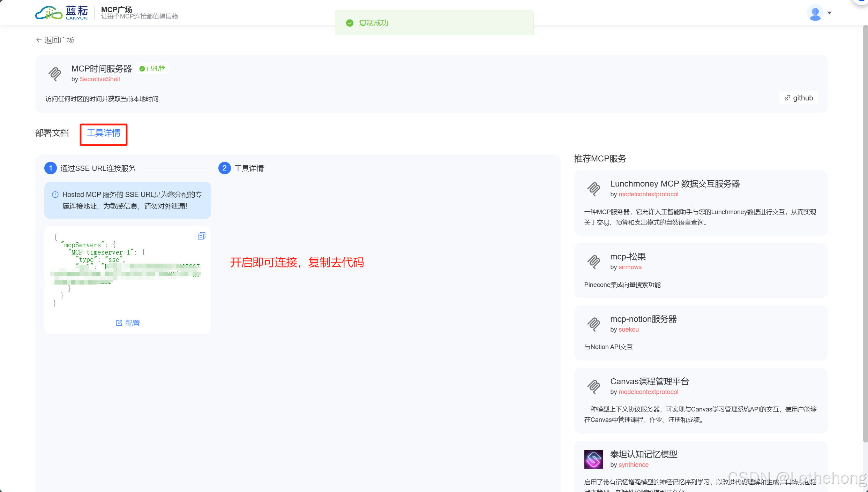Screen dimensions: 868x492
Task: Click the MCP时间服务器 paperclip icon
Action: tap(54, 74)
